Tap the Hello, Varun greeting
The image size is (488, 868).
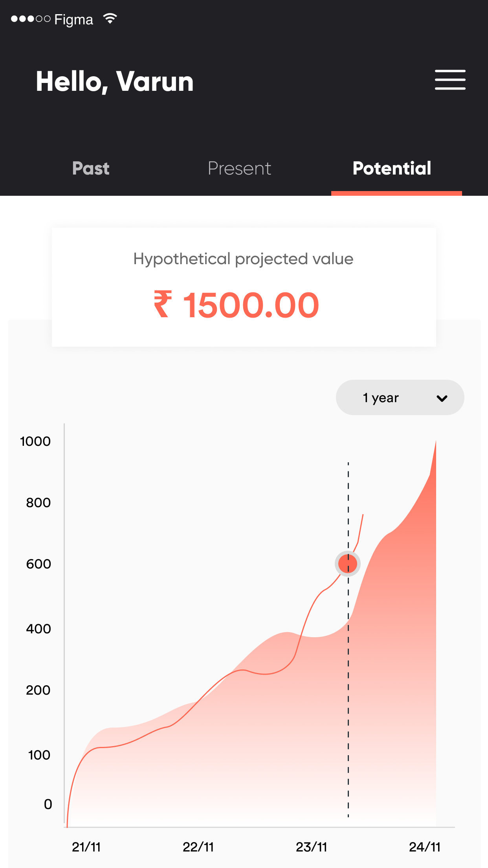click(x=115, y=82)
